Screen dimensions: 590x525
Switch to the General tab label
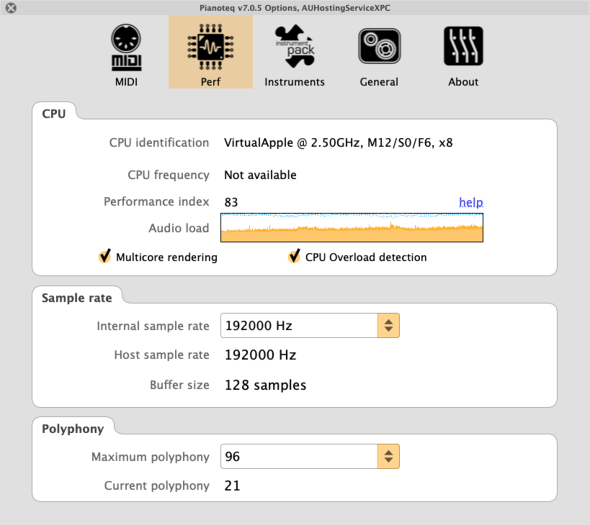tap(379, 82)
